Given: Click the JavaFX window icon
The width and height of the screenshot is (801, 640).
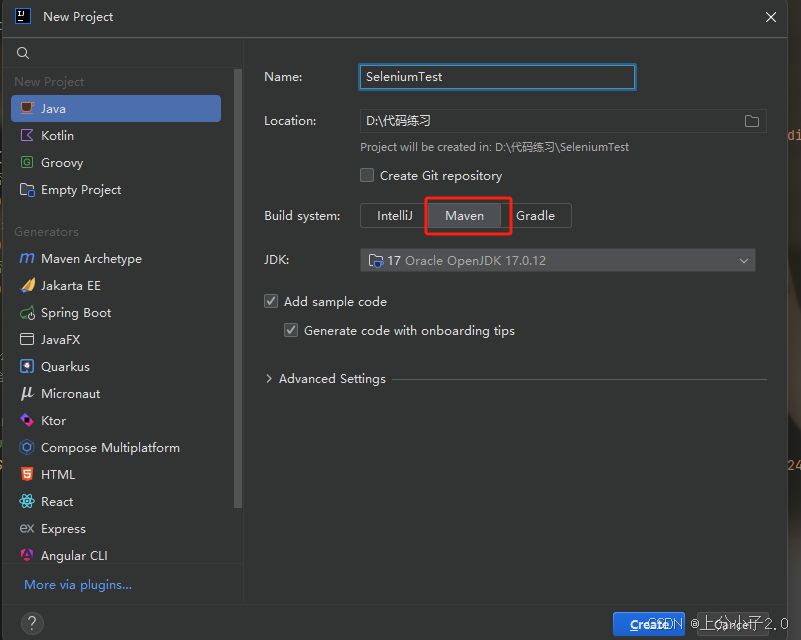Looking at the screenshot, I should coord(27,339).
